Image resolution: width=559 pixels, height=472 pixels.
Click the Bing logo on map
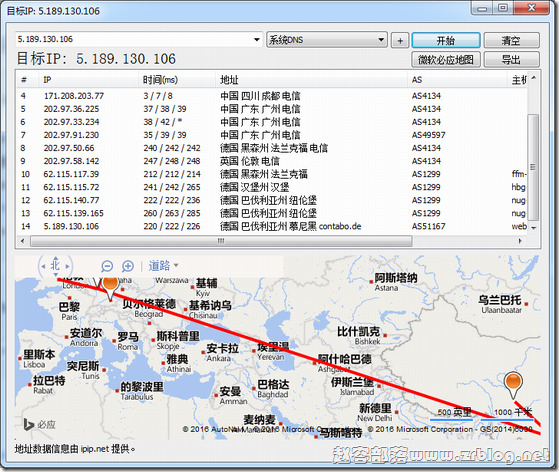pos(39,424)
